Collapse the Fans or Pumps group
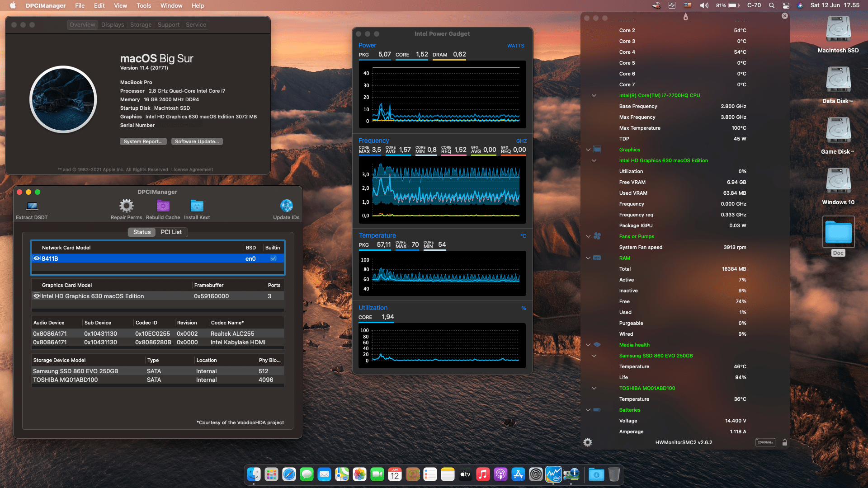The height and width of the screenshot is (488, 868). click(x=588, y=236)
